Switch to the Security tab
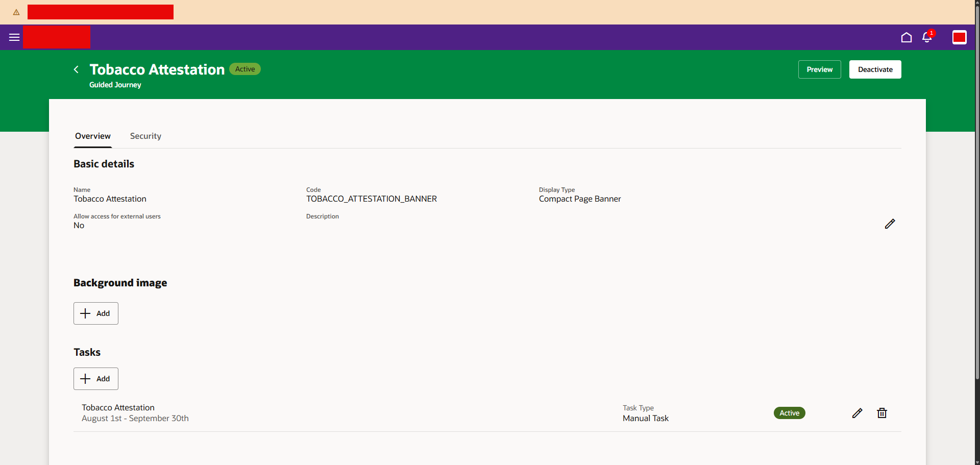The image size is (980, 465). click(145, 136)
